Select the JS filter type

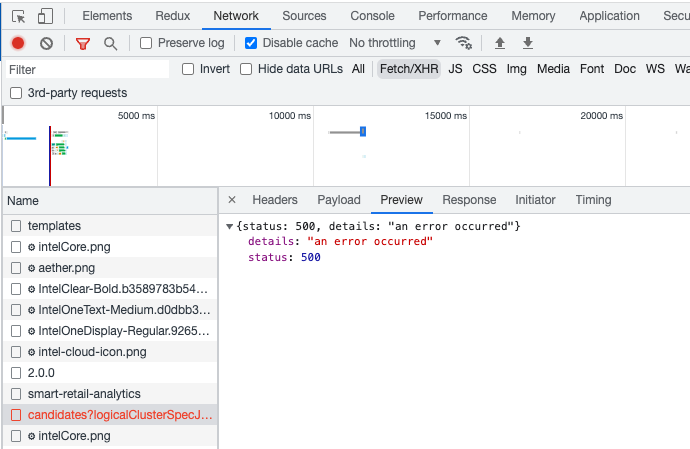coord(455,69)
